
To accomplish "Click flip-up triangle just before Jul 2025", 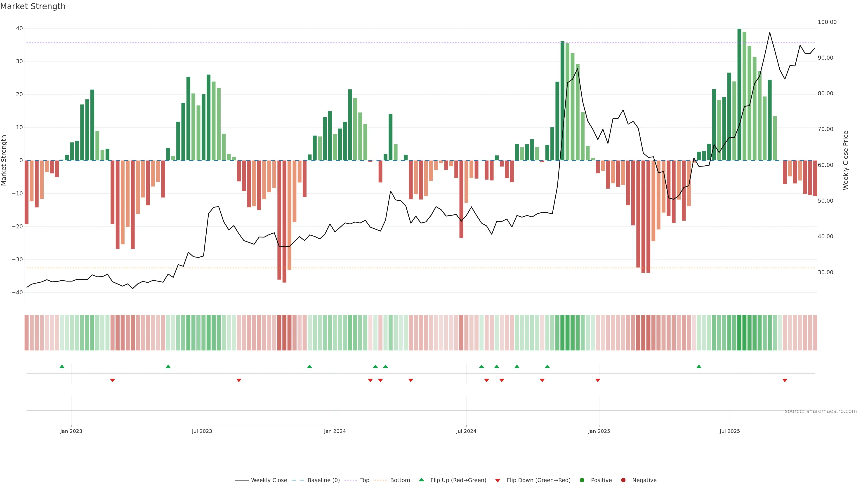I will [x=699, y=366].
